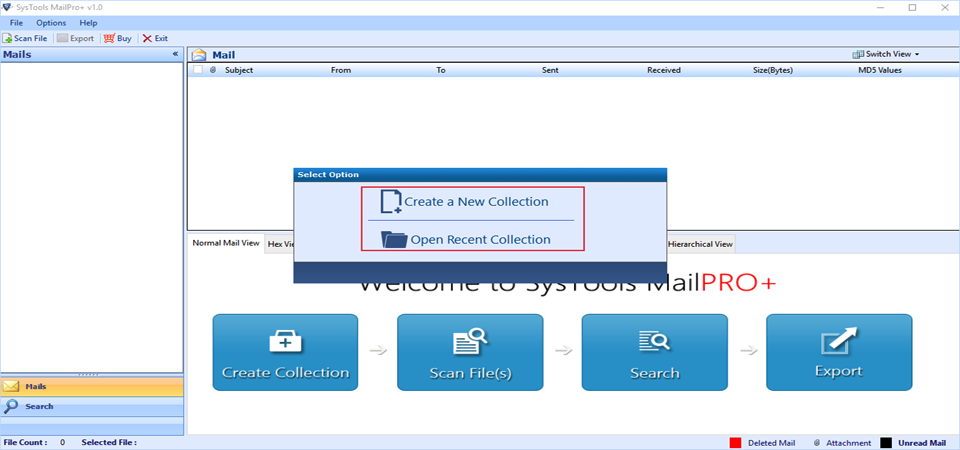Select Mails in the bottom navigation pane
The width and height of the screenshot is (960, 450).
point(92,386)
